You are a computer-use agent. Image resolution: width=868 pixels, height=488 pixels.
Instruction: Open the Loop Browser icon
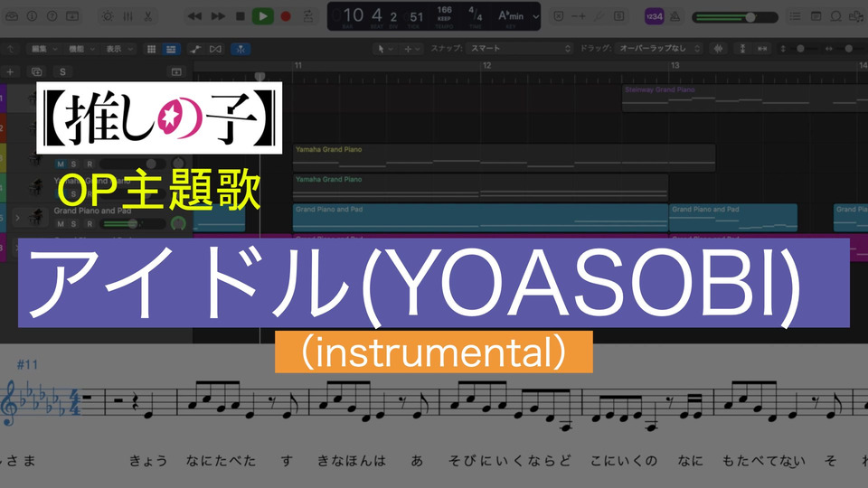(835, 16)
